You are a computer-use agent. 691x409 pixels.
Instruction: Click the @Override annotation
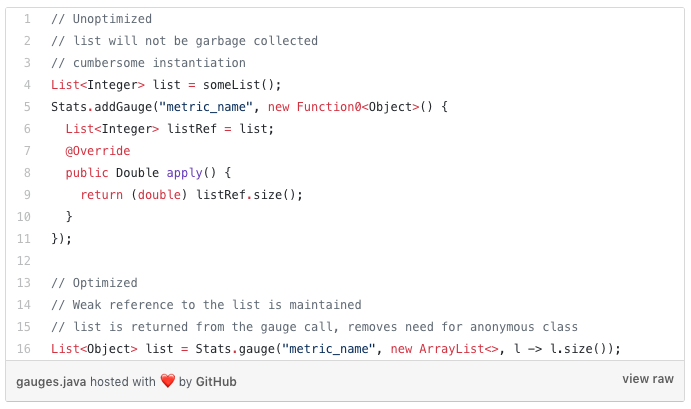[x=98, y=151]
